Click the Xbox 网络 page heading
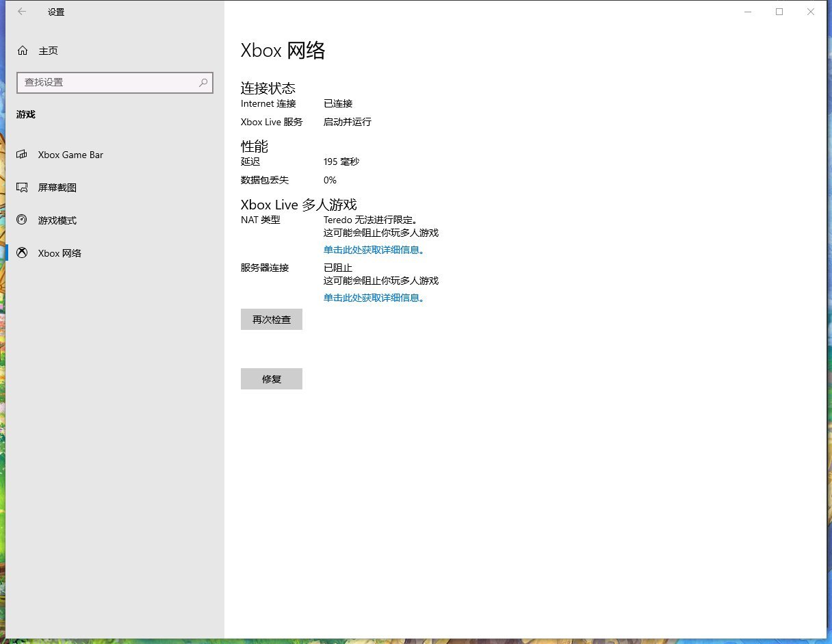 point(283,51)
